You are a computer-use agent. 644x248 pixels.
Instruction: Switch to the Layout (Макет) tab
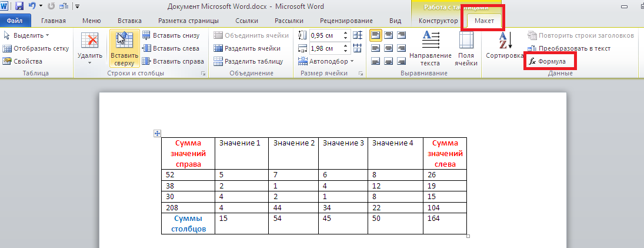[x=483, y=21]
